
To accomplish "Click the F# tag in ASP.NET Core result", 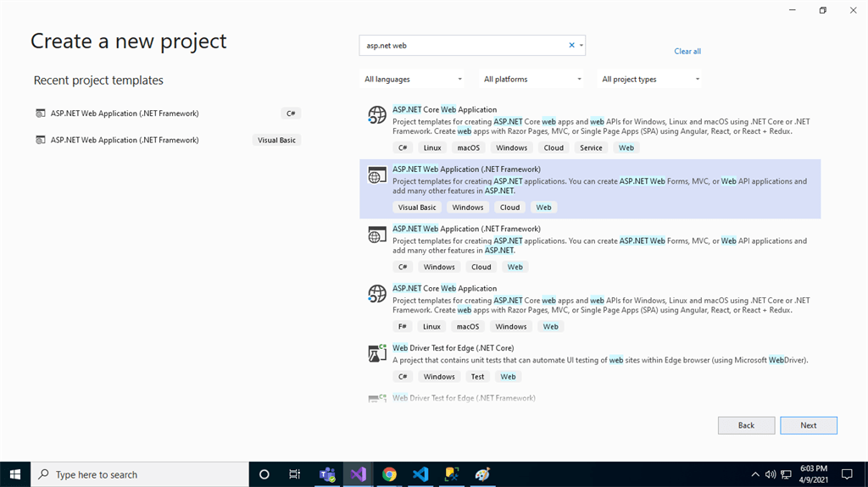I will point(403,327).
